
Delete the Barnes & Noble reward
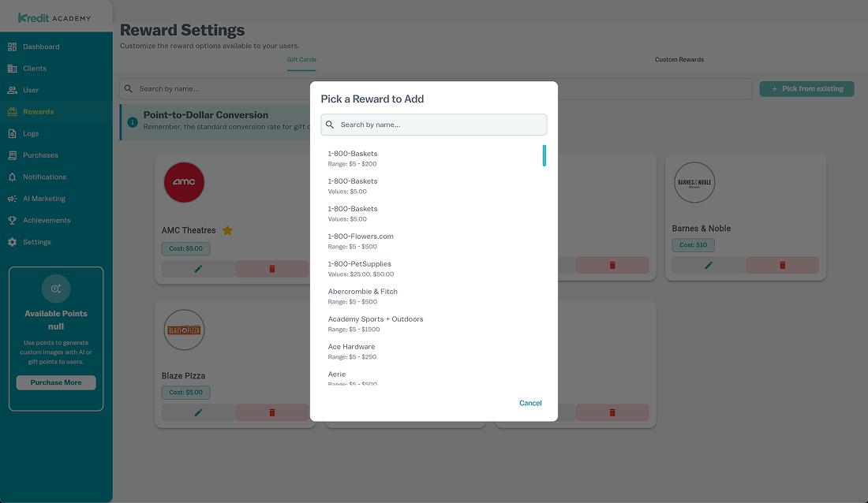coord(782,265)
